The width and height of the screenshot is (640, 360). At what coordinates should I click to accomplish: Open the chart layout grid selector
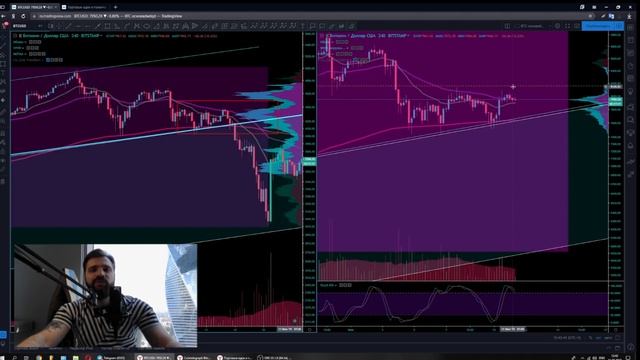click(507, 26)
